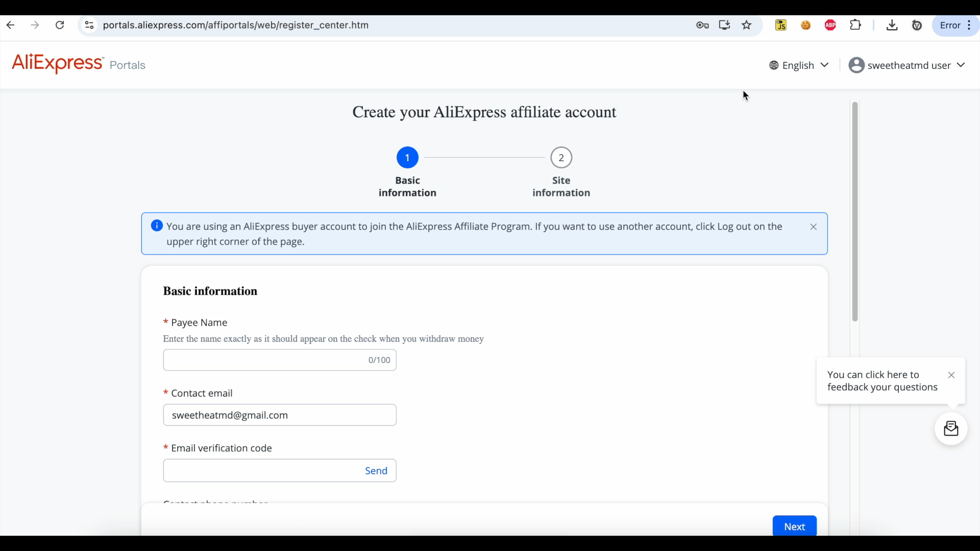Viewport: 980px width, 551px height.
Task: Focus the Contact email field
Action: [x=280, y=415]
